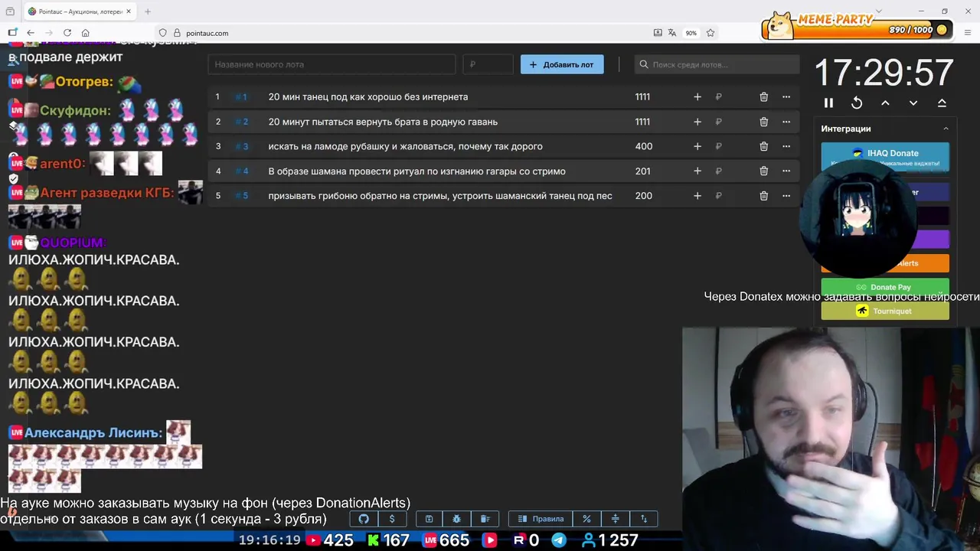Open the Donate Pay integration
This screenshot has height=551, width=980.
pyautogui.click(x=885, y=287)
